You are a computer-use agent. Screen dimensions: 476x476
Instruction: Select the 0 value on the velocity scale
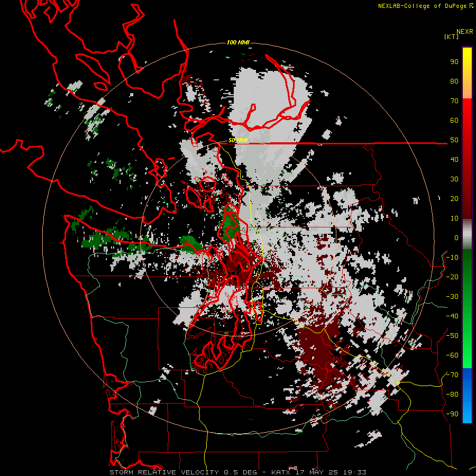pyautogui.click(x=456, y=238)
